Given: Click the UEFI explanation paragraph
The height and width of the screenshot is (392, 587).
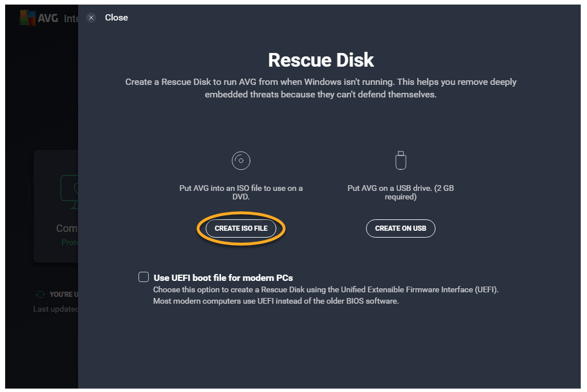Looking at the screenshot, I should 325,295.
